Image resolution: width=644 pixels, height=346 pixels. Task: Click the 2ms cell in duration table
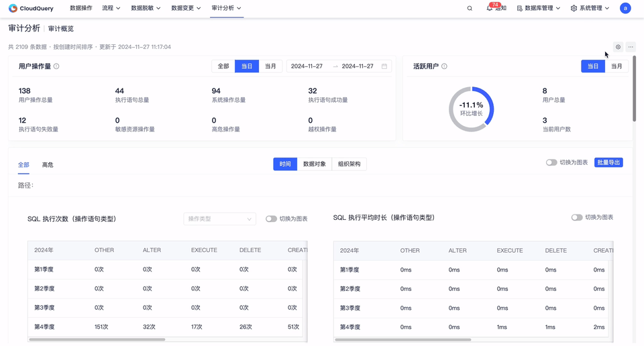click(x=599, y=327)
